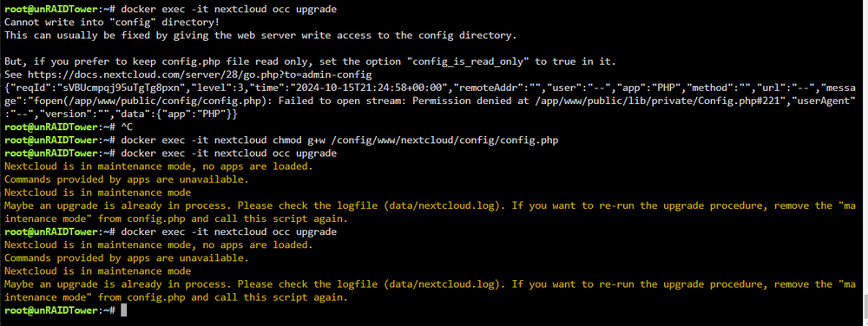Select the 'Cannot write into "config" directory!' message

coord(112,22)
